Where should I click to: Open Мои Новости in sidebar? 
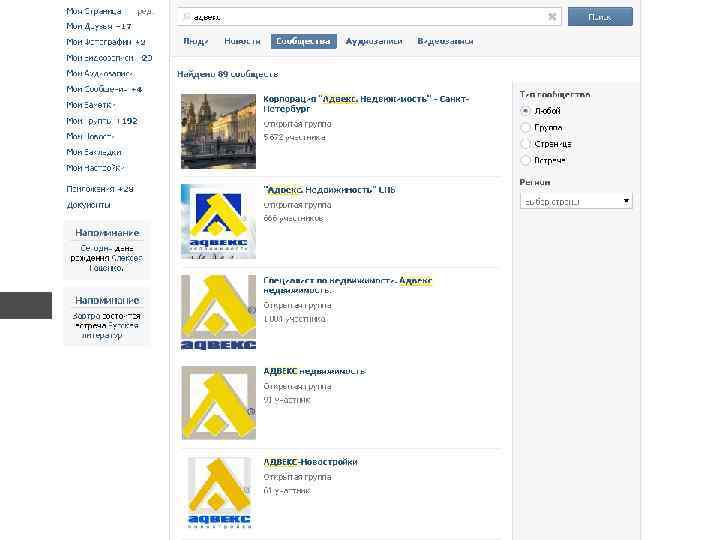(90, 136)
